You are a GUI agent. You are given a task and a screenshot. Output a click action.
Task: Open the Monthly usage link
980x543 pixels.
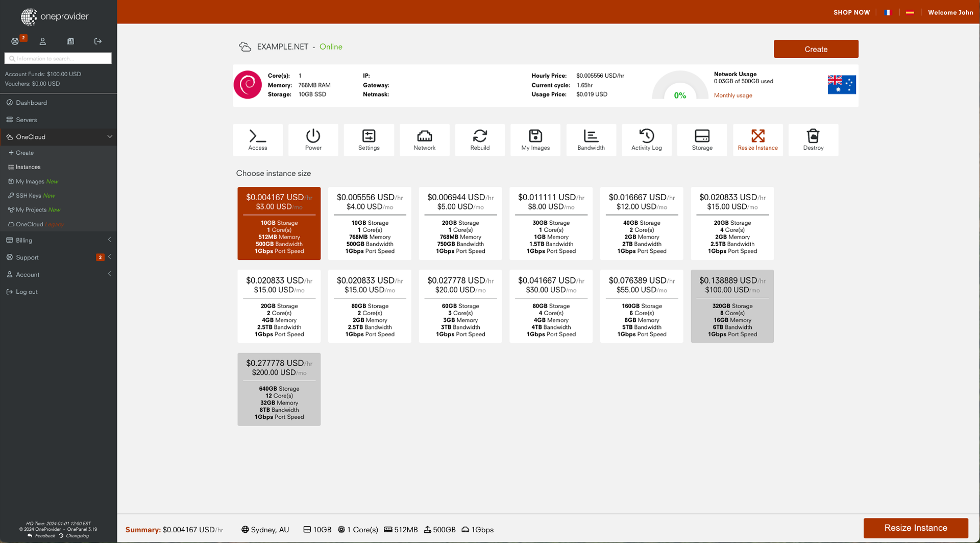733,96
